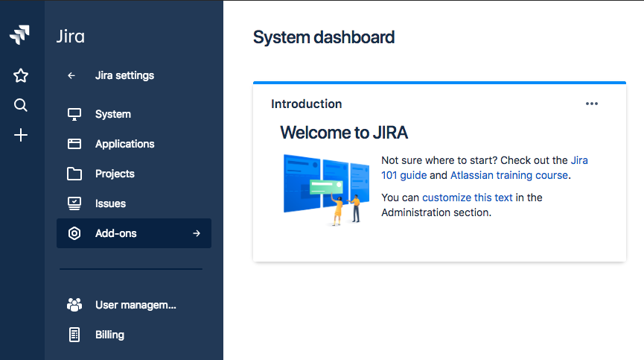Screen dimensions: 644x360
Task: Click the Issues screen icon
Action: pos(74,203)
